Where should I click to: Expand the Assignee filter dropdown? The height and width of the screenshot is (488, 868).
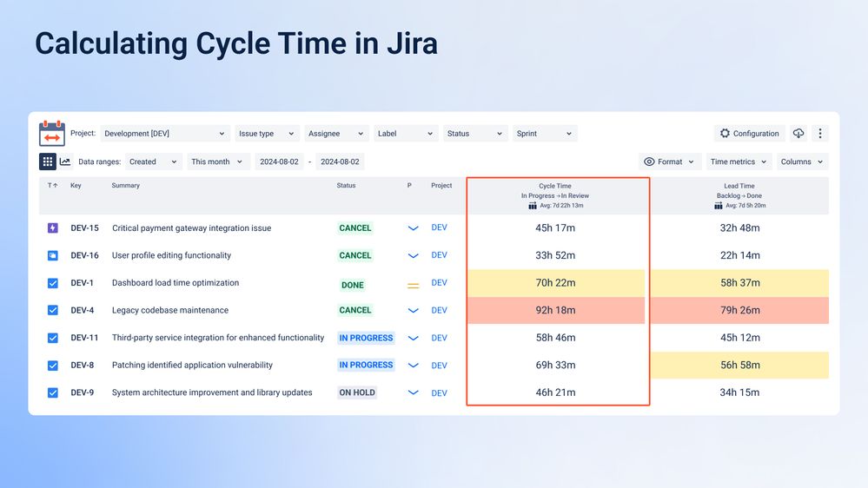click(x=336, y=134)
